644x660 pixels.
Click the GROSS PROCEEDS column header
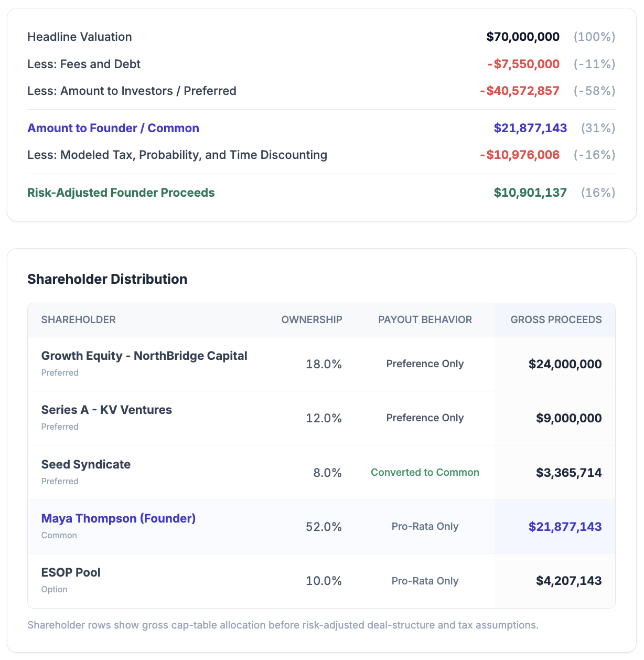pos(556,320)
